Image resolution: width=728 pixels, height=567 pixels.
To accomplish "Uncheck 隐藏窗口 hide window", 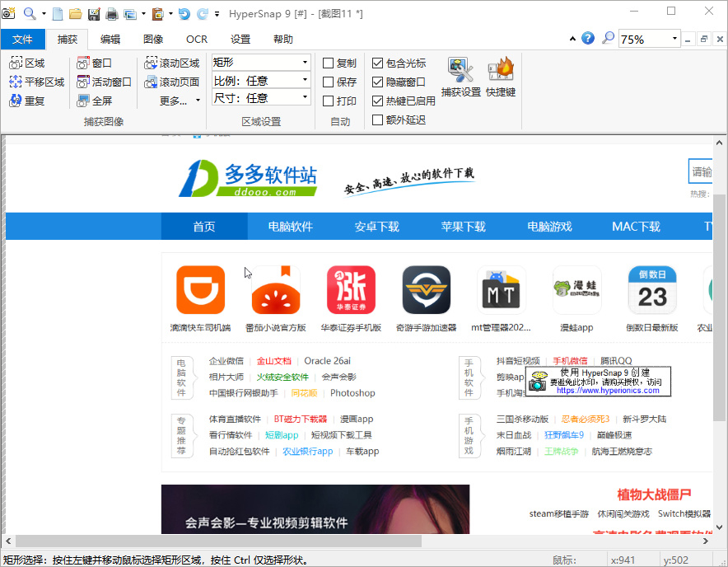I will pos(377,82).
